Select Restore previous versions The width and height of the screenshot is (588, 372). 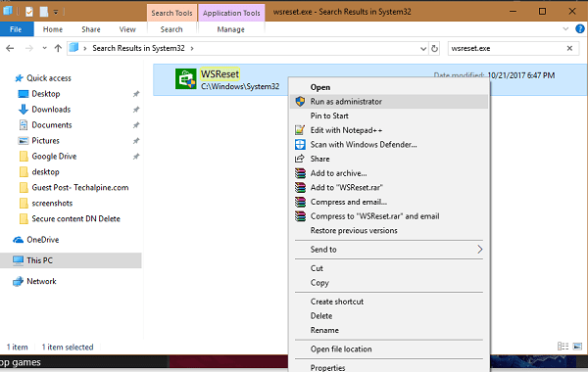389,231
